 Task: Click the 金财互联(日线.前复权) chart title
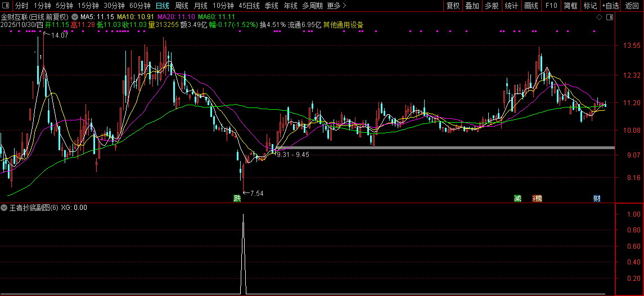pos(34,17)
